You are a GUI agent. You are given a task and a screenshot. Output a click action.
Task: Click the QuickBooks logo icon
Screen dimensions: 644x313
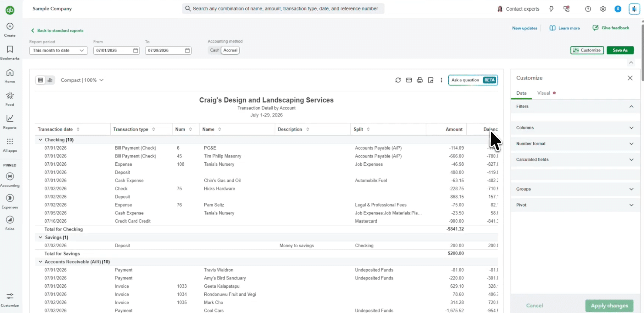point(10,10)
